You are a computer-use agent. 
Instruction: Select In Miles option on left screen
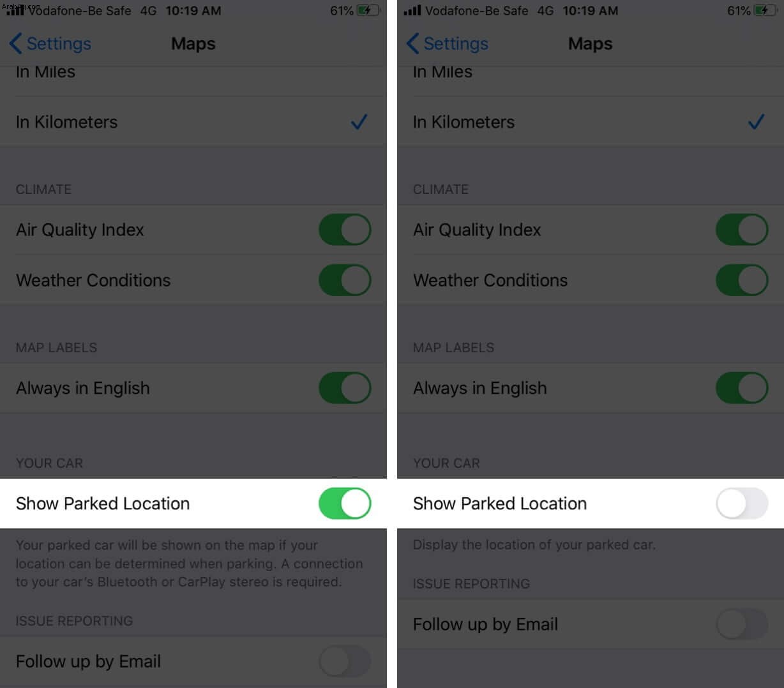coord(193,74)
